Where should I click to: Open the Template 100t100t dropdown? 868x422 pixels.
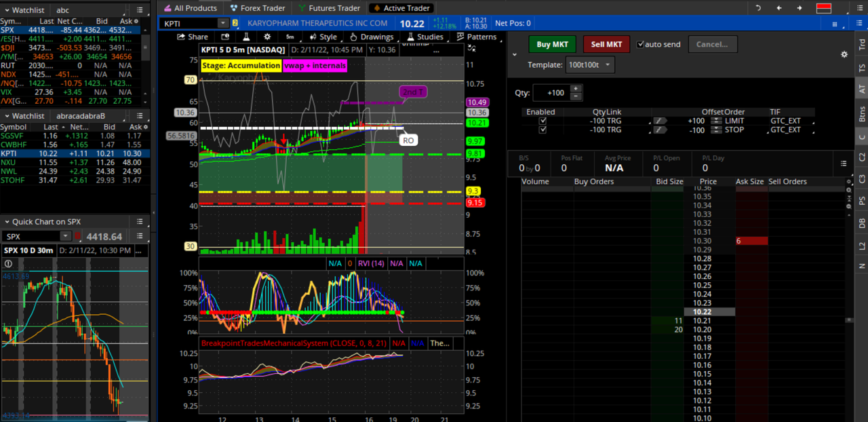[589, 65]
